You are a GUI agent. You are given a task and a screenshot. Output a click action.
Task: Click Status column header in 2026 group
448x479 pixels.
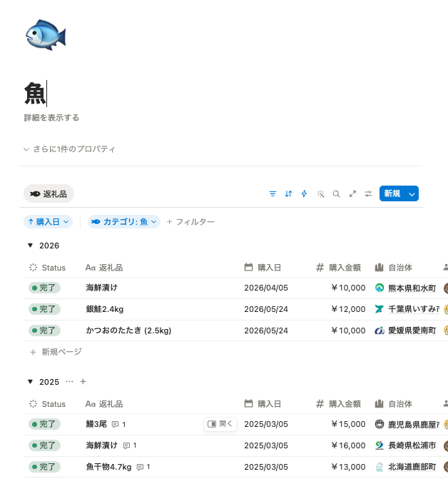pyautogui.click(x=48, y=268)
